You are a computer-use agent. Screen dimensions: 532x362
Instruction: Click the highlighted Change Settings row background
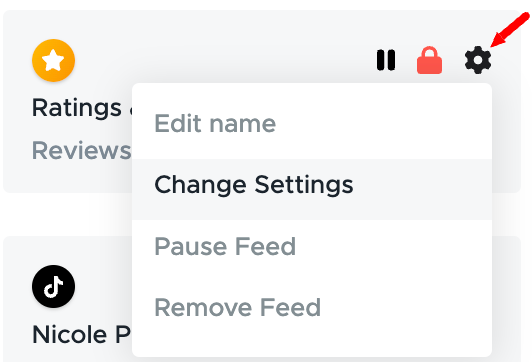pyautogui.click(x=312, y=189)
